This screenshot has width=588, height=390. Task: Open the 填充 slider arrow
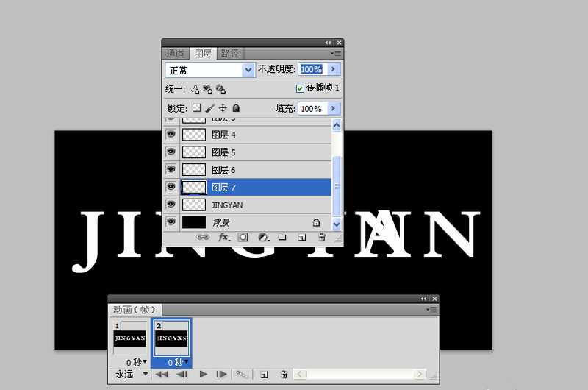tap(333, 108)
